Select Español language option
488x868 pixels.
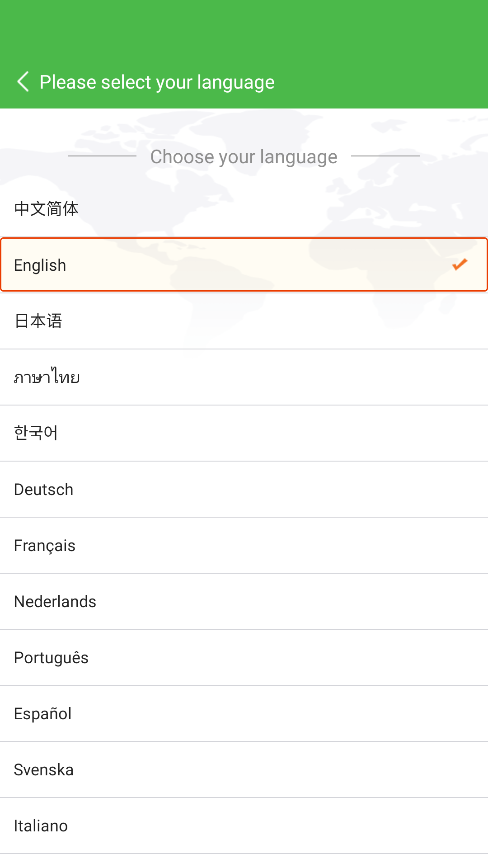pyautogui.click(x=43, y=714)
